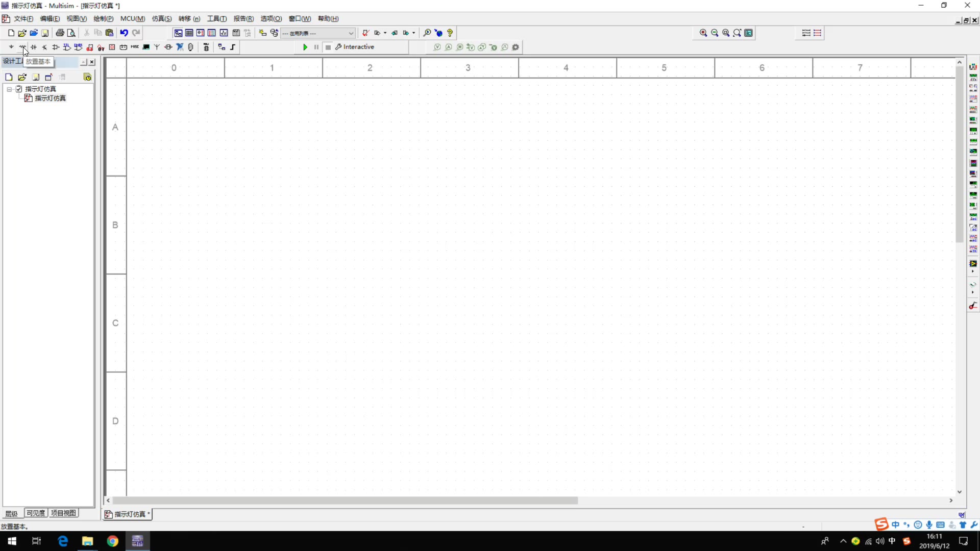Image resolution: width=980 pixels, height=551 pixels.
Task: Open the in-use components list dropdown
Action: 351,33
